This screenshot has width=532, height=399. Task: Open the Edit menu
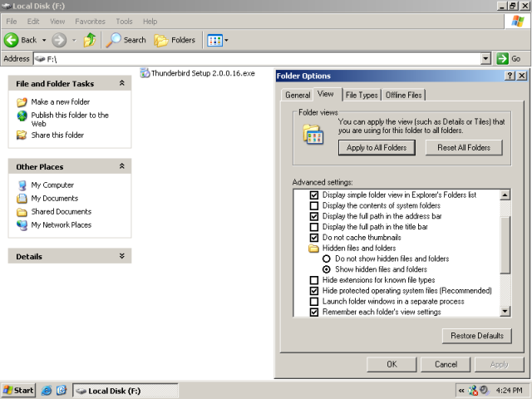33,22
